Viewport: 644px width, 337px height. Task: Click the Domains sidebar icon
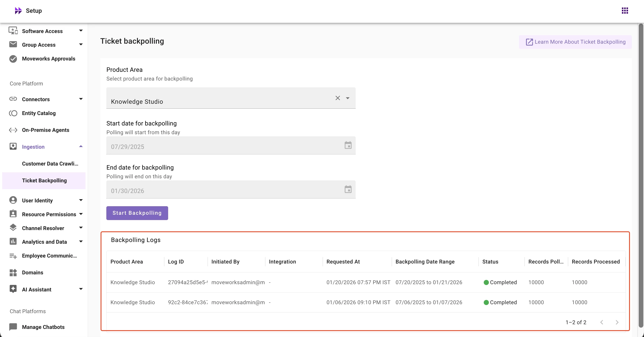[13, 272]
